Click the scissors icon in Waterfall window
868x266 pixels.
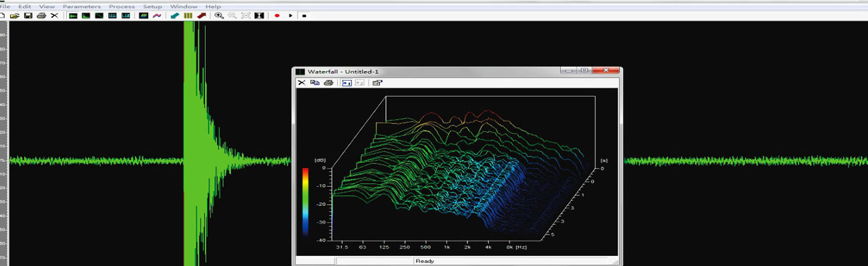(302, 83)
